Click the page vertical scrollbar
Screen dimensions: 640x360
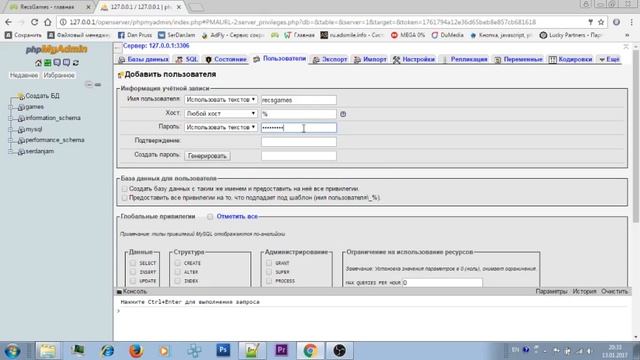pos(635,135)
